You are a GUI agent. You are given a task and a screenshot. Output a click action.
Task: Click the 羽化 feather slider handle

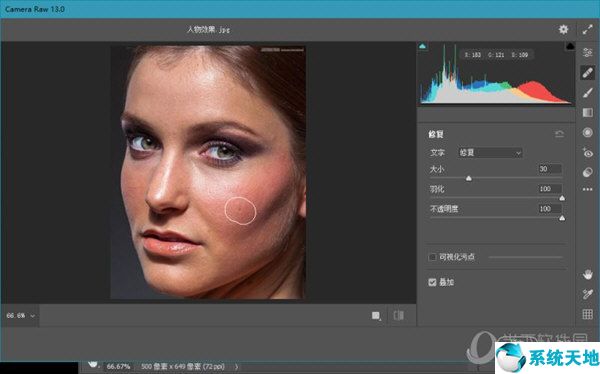(562, 198)
